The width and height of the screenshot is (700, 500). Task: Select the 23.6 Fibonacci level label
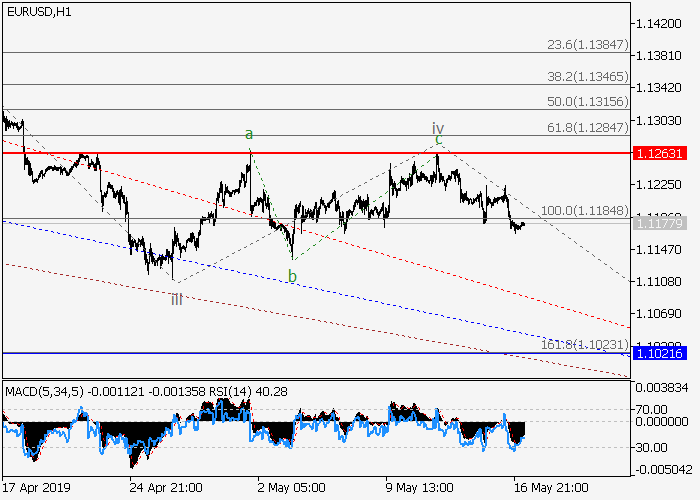tap(585, 45)
